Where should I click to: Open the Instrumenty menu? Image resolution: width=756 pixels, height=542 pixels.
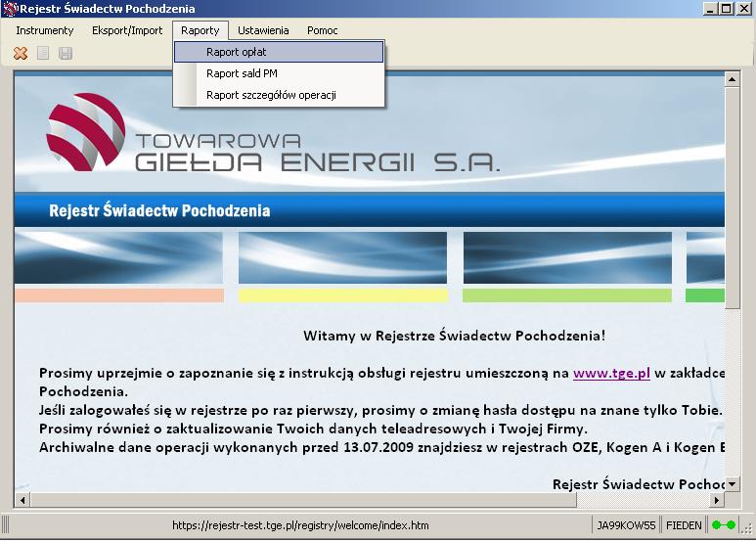(x=44, y=30)
